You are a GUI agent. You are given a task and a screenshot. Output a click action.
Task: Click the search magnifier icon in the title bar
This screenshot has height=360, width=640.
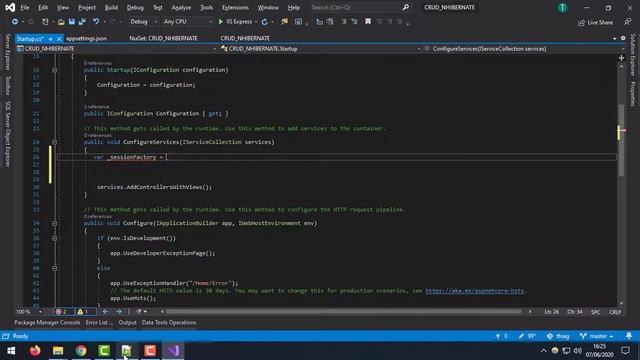pyautogui.click(x=406, y=7)
